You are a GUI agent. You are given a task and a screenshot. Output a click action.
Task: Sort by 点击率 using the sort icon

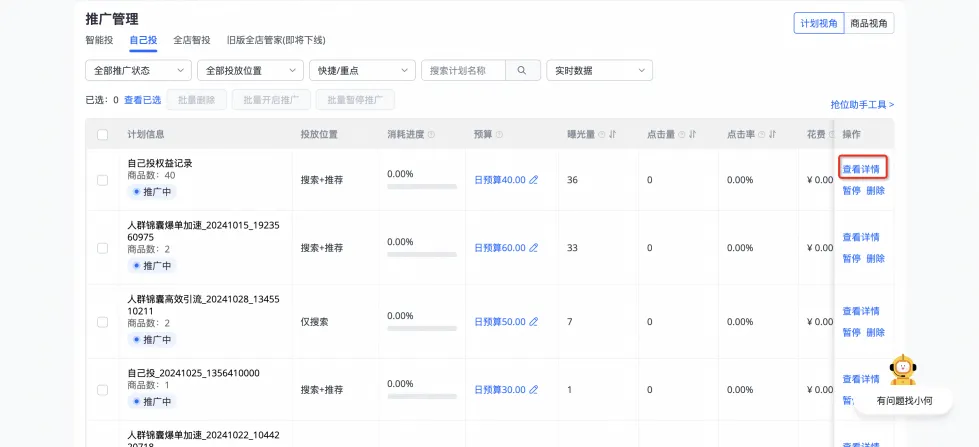click(772, 135)
